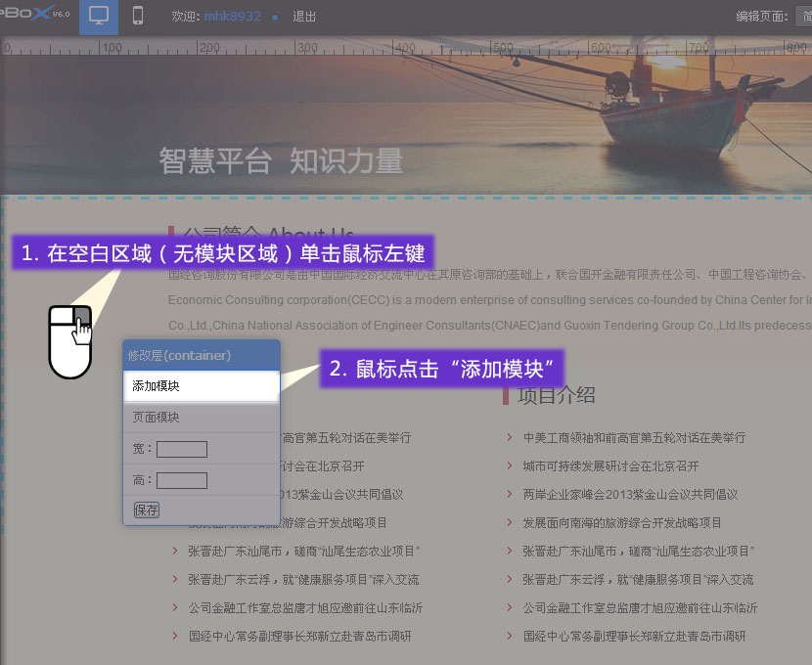812x665 pixels.
Task: Click red arrow before 中美工商领袖 news item
Action: pyautogui.click(x=508, y=438)
